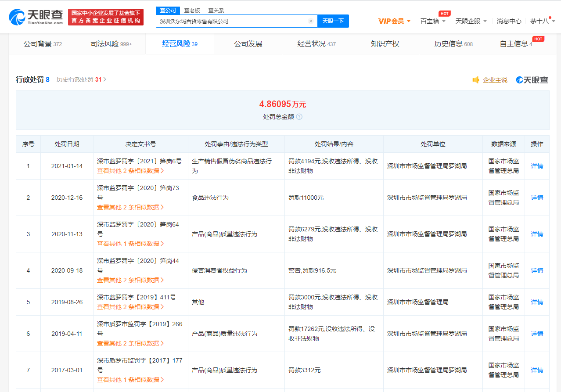Open the 知识产权 tab

[x=385, y=44]
